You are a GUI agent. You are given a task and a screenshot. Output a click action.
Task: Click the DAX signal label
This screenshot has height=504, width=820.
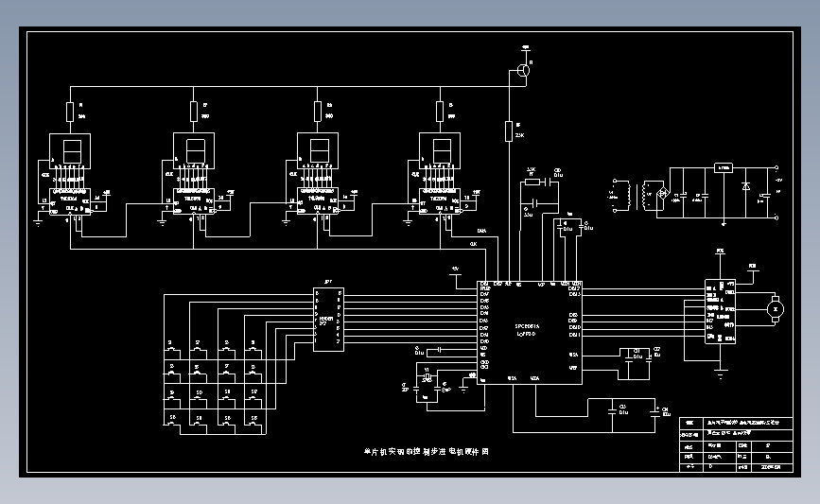pyautogui.click(x=481, y=231)
